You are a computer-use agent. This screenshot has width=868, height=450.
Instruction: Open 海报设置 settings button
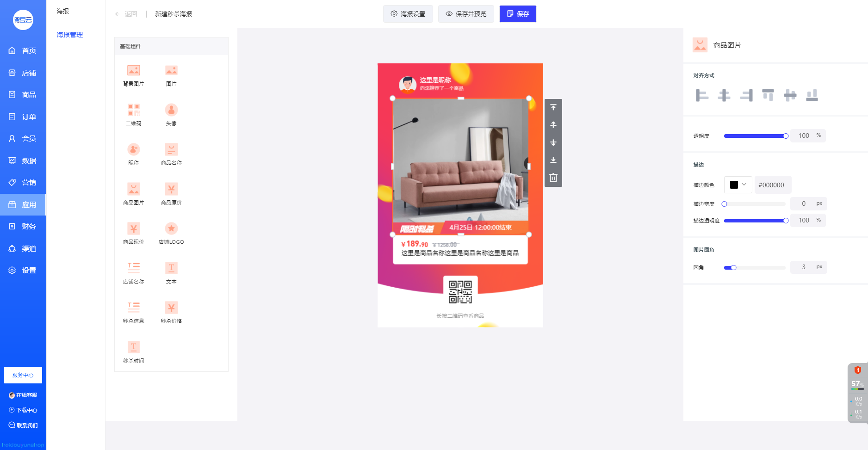click(x=408, y=14)
